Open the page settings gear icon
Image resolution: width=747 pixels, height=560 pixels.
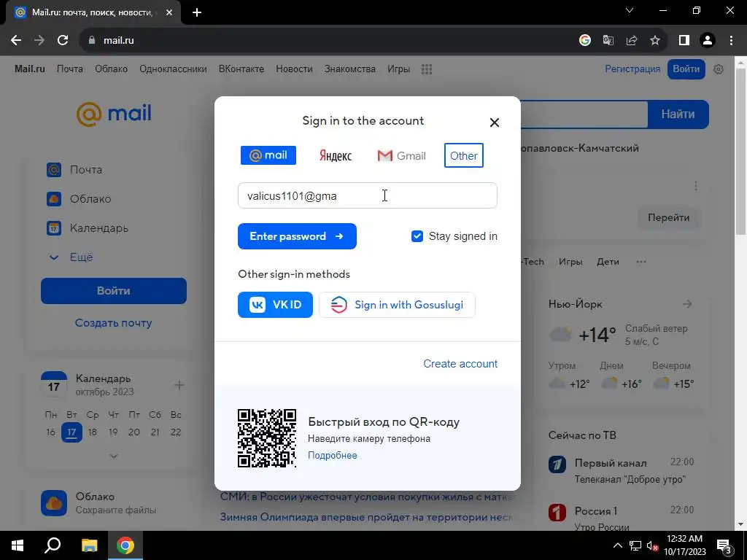click(x=719, y=69)
